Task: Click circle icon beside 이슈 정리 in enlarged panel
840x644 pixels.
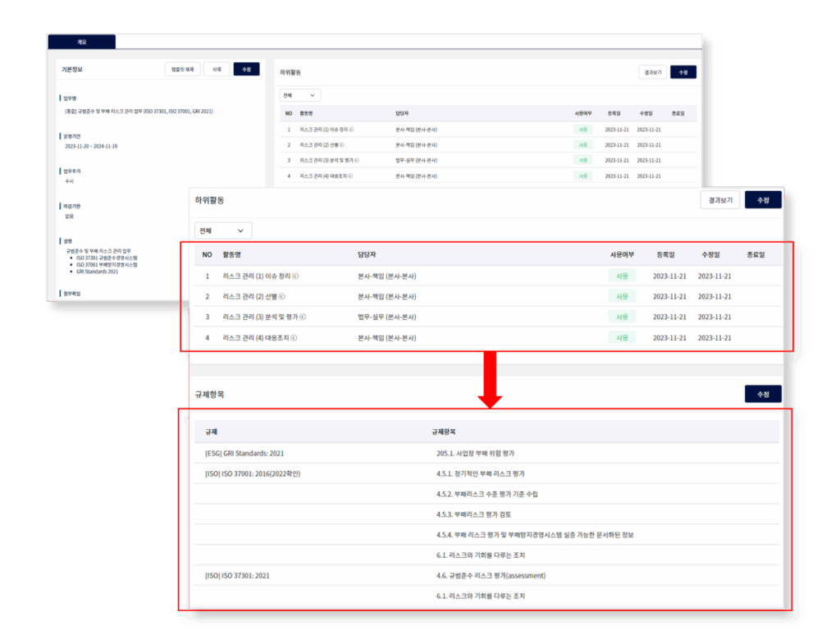Action: [295, 276]
